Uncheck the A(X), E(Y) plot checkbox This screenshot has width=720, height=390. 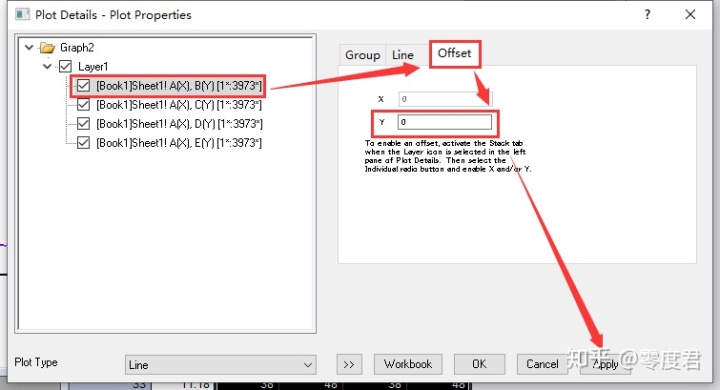[83, 143]
